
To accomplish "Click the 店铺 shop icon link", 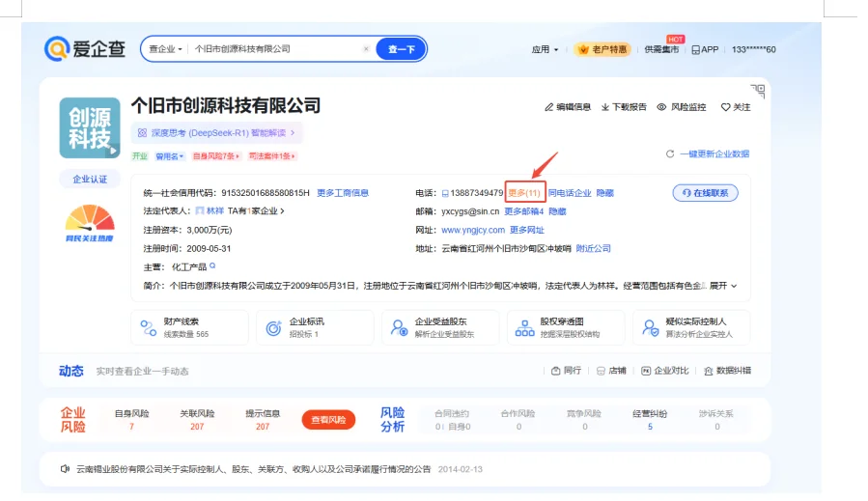I will (x=610, y=371).
